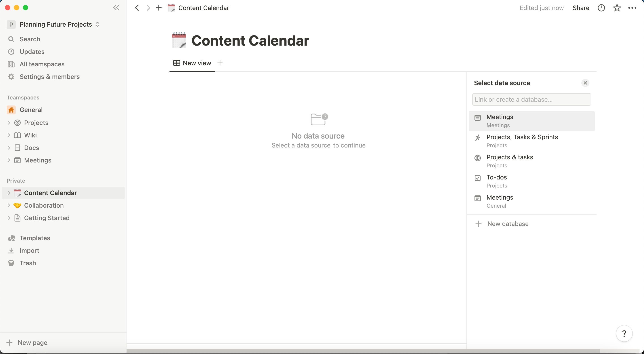Click the history/updates clock icon
This screenshot has width=644, height=354.
point(601,8)
